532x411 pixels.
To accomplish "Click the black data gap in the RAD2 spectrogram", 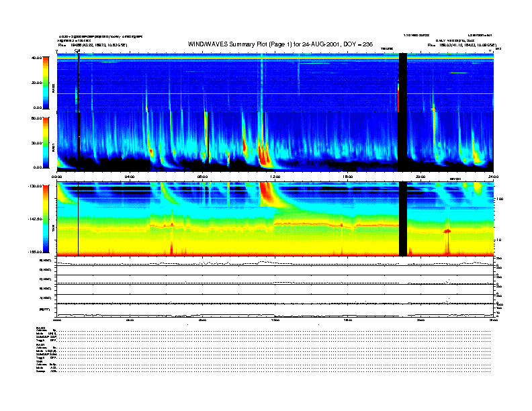I will click(403, 83).
